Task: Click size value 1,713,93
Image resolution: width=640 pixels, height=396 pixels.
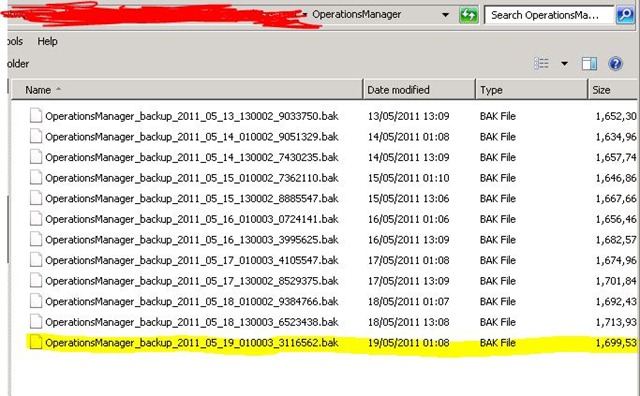Action: [x=616, y=323]
